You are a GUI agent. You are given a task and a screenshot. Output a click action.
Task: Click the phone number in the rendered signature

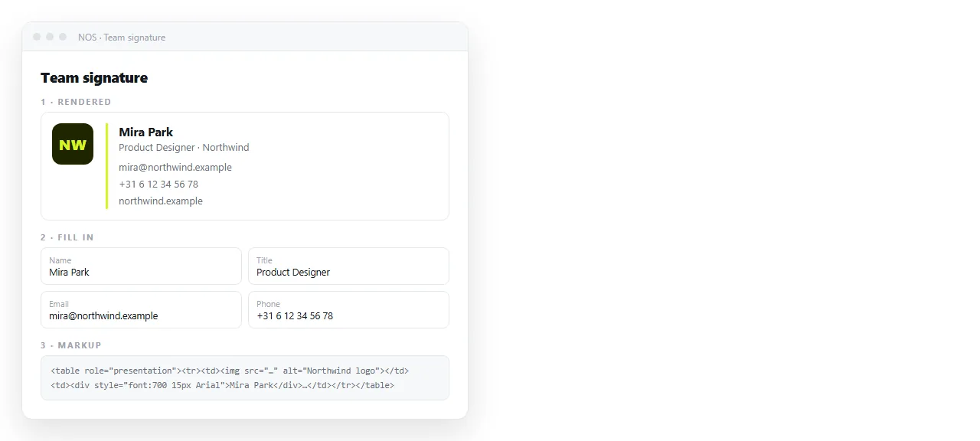[x=158, y=184]
